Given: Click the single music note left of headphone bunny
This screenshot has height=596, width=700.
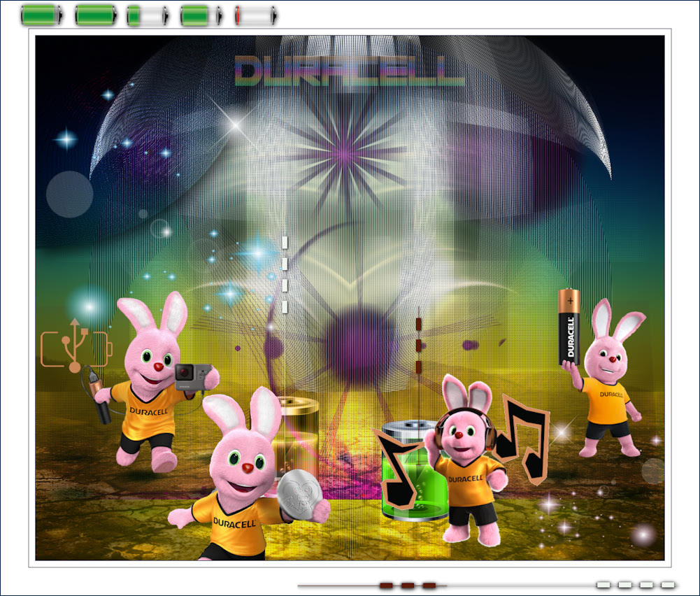Looking at the screenshot, I should click(397, 468).
